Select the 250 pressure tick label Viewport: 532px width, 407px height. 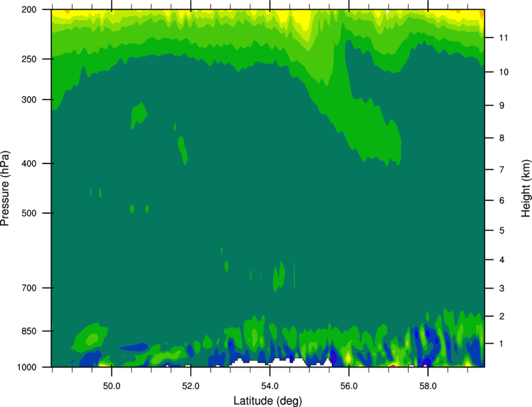29,59
